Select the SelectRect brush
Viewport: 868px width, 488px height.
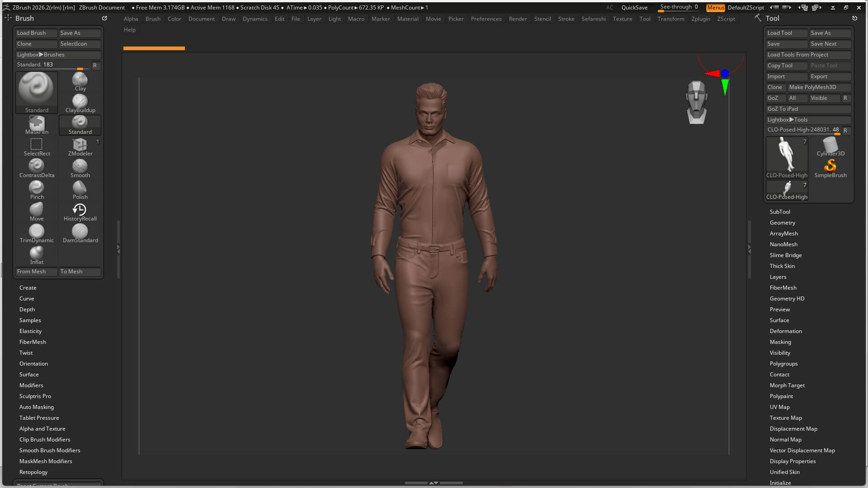(x=37, y=147)
